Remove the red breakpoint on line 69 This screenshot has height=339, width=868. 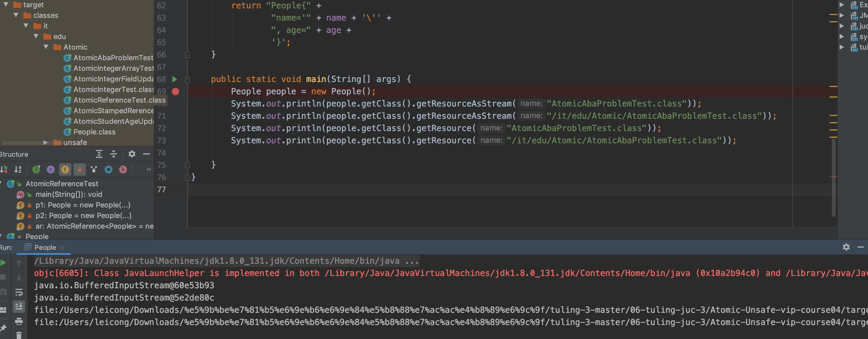175,91
